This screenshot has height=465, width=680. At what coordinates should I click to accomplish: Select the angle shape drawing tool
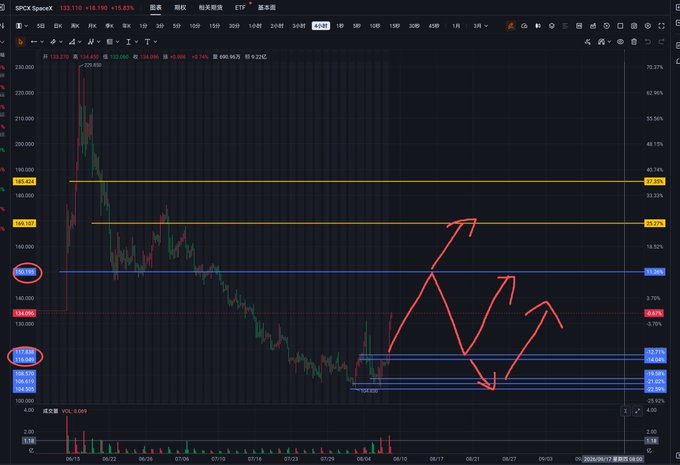72,42
